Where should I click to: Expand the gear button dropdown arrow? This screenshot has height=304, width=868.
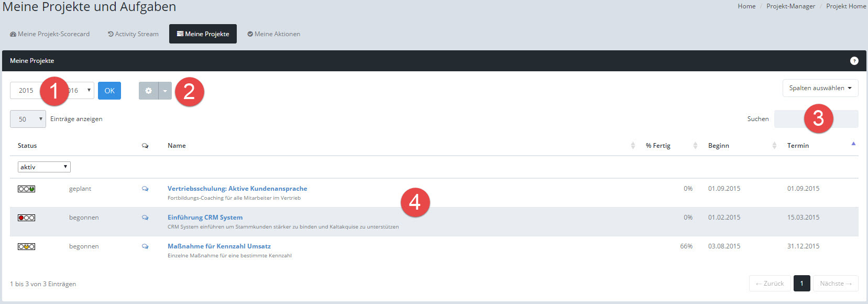tap(165, 91)
